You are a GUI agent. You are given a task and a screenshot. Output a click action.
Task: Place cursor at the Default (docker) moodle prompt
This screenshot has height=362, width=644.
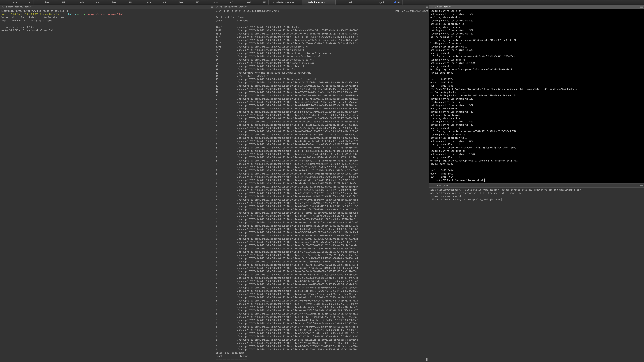coord(485,180)
